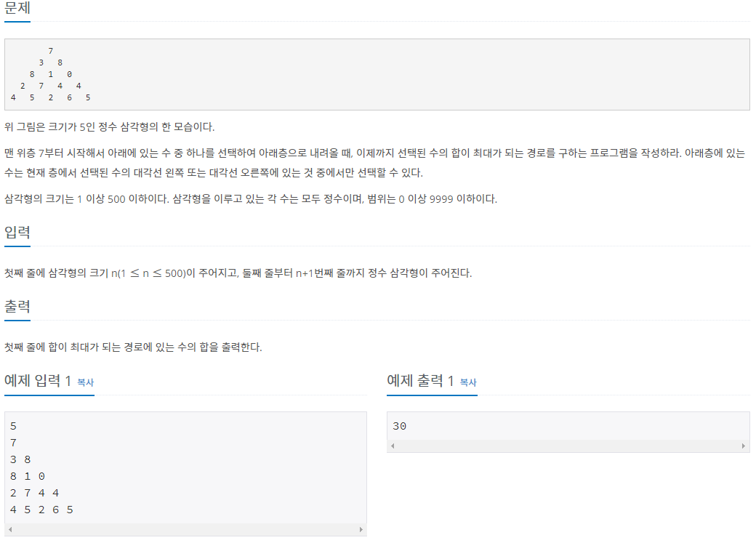Click right arrow of example output scrollbar
756x543 pixels.
pyautogui.click(x=744, y=446)
